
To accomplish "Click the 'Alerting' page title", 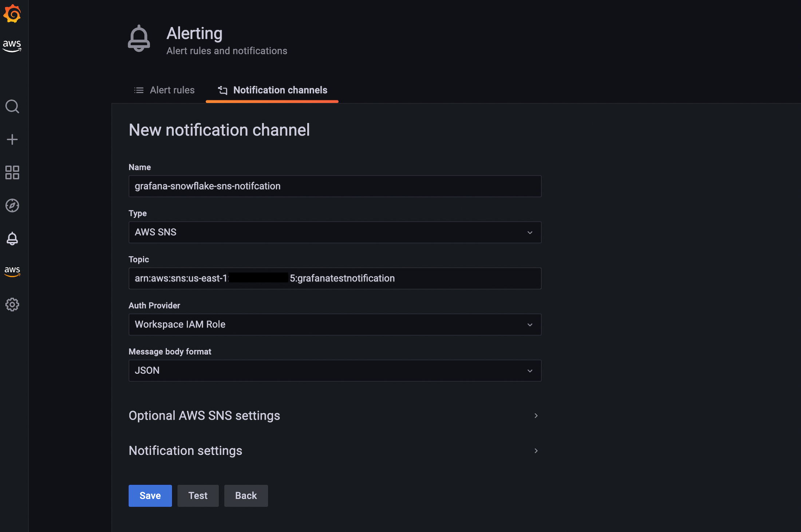I will (194, 33).
